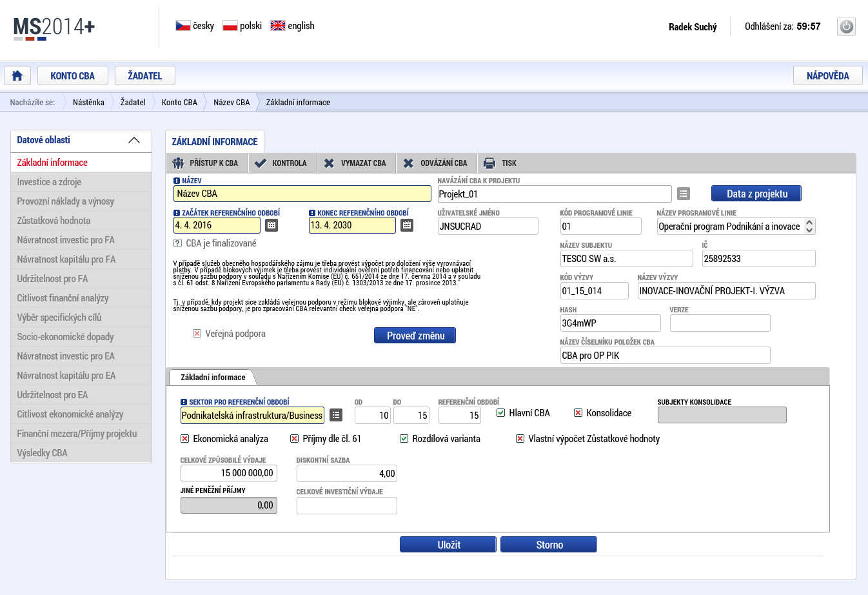Open Provozní náklady a výnosy in sidebar

[x=81, y=201]
